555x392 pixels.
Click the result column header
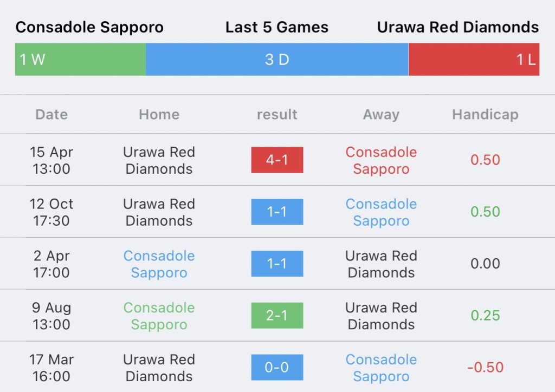277,115
